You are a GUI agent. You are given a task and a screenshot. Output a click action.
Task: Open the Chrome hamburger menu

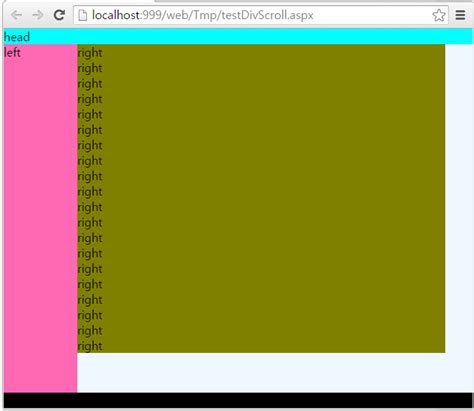pos(460,15)
